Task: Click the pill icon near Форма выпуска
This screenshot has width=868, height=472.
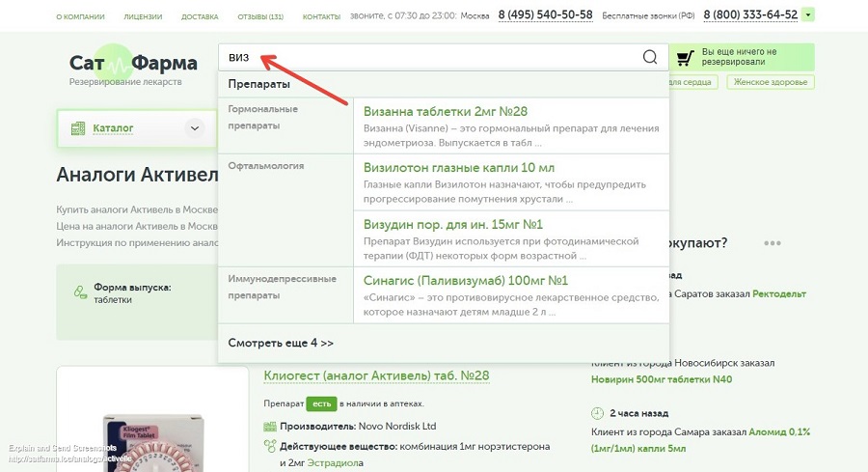Action: [81, 292]
